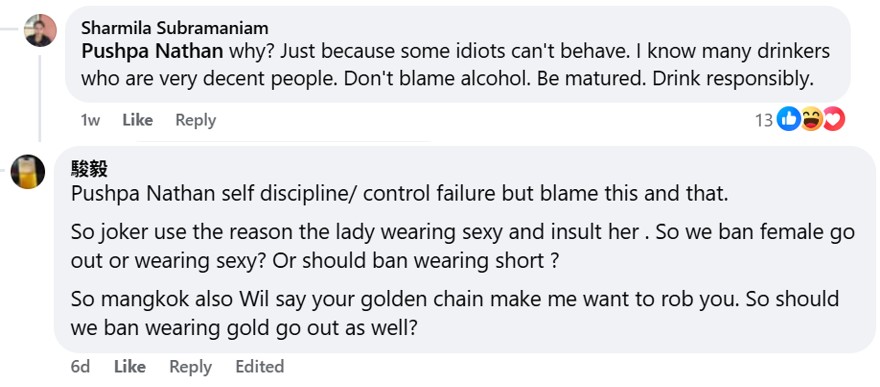This screenshot has height=387, width=880.
Task: Reply to Sharmila Subramaniam's comment
Action: point(195,120)
